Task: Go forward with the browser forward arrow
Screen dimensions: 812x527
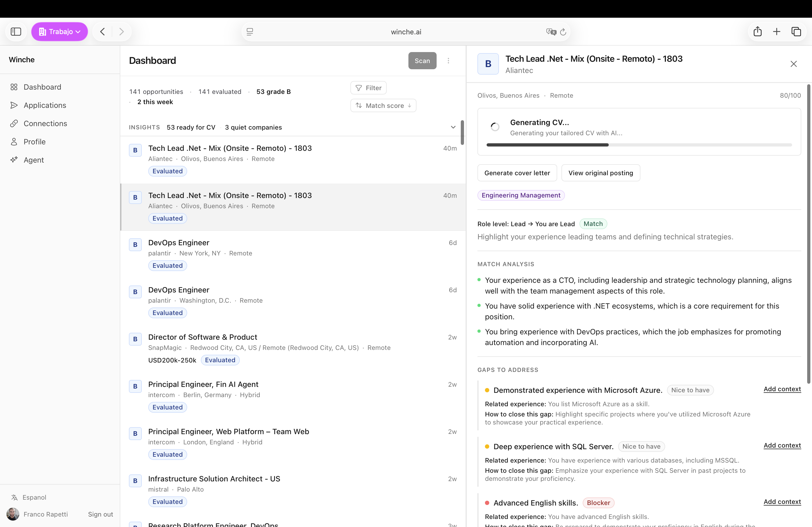Action: [x=121, y=32]
